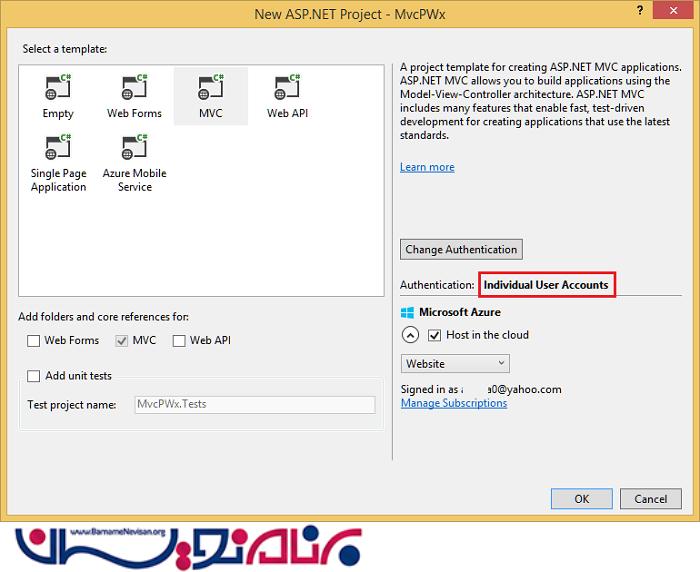Click the 'Signed in as' account text
700x572 pixels.
point(481,389)
